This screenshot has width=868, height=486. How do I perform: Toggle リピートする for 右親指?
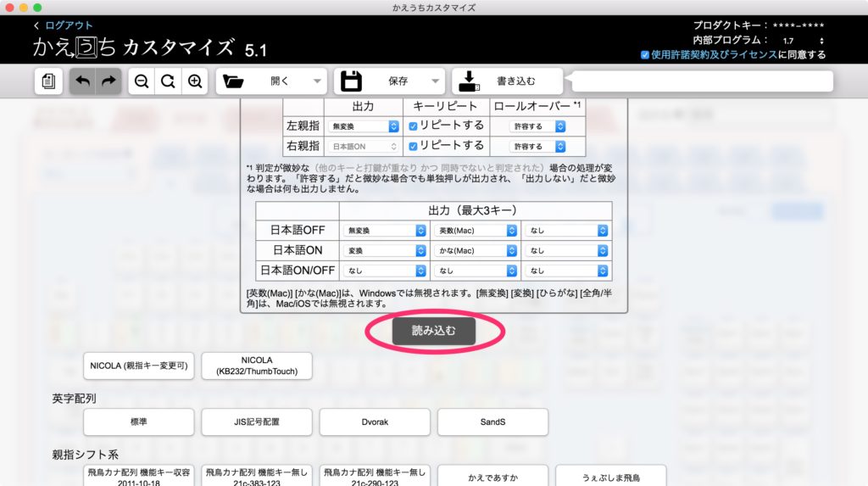(413, 146)
